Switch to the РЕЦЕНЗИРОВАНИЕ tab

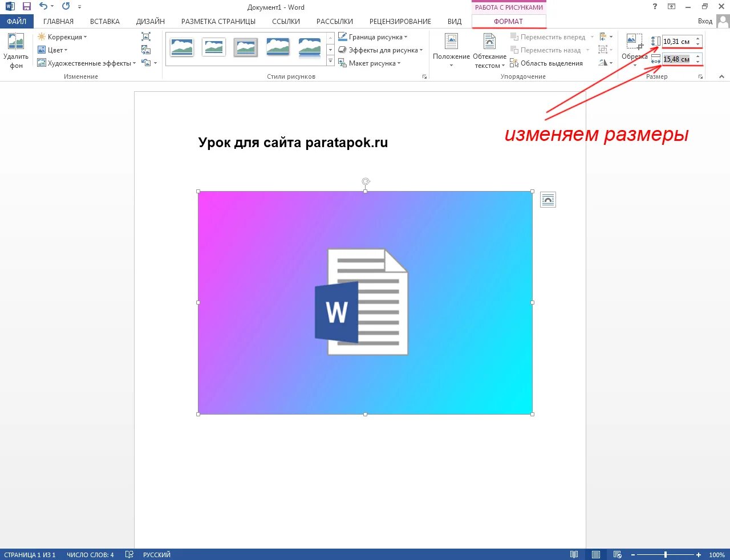pos(400,21)
